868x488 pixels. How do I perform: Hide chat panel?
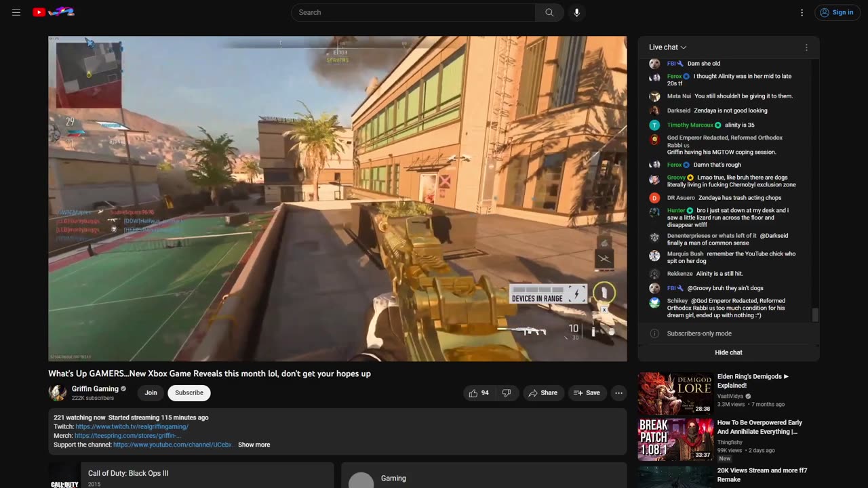pyautogui.click(x=728, y=352)
